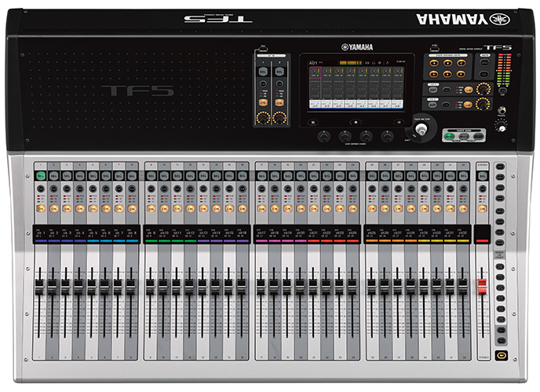
Task: Toggle the FX1 return ON key
Action: (468, 90)
